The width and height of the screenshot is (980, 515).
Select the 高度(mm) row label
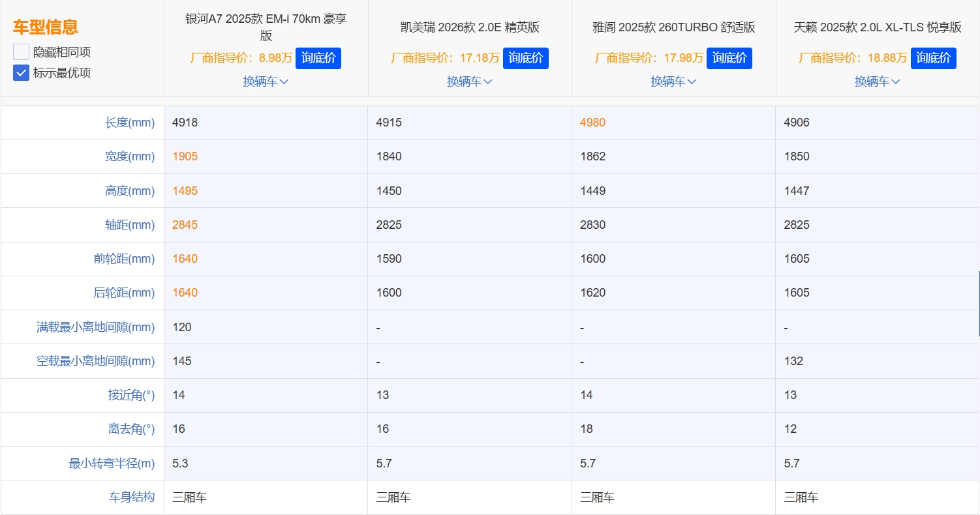click(130, 191)
